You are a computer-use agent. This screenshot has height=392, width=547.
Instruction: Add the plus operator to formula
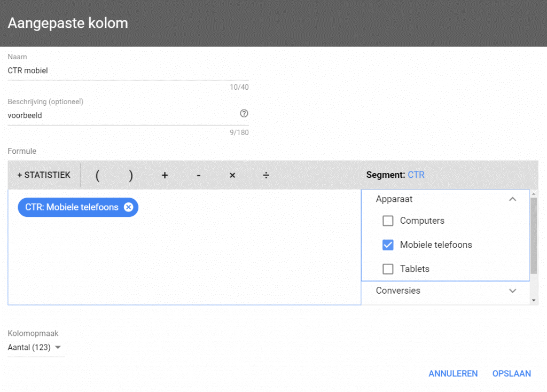165,175
